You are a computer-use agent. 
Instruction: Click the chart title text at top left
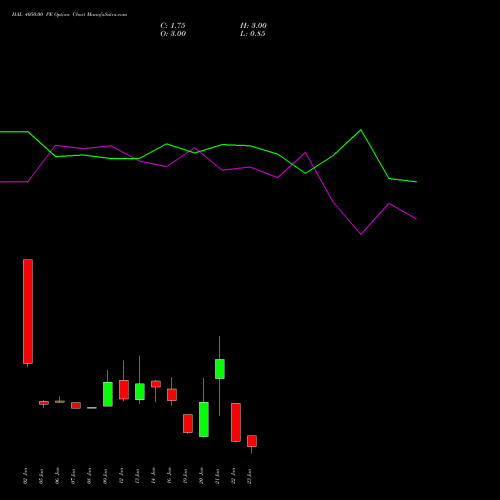[69, 15]
